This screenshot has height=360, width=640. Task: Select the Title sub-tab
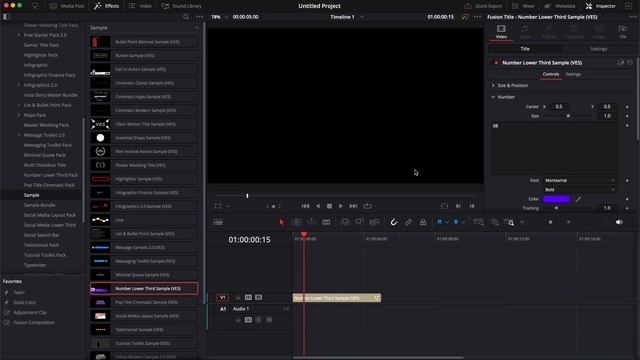[x=525, y=49]
